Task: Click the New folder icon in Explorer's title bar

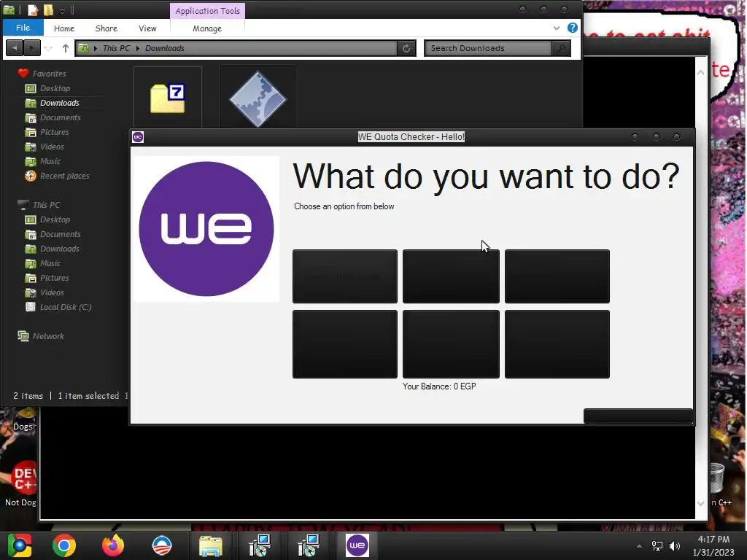Action: click(x=48, y=9)
